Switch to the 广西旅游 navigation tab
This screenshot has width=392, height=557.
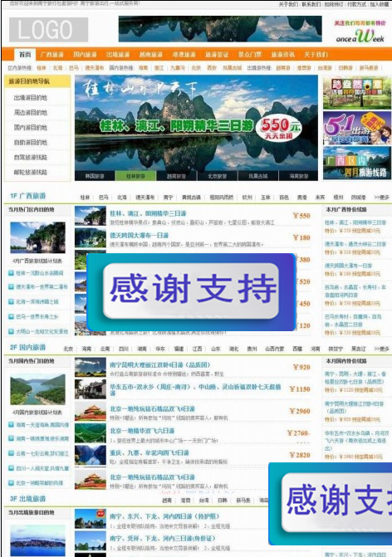51,54
